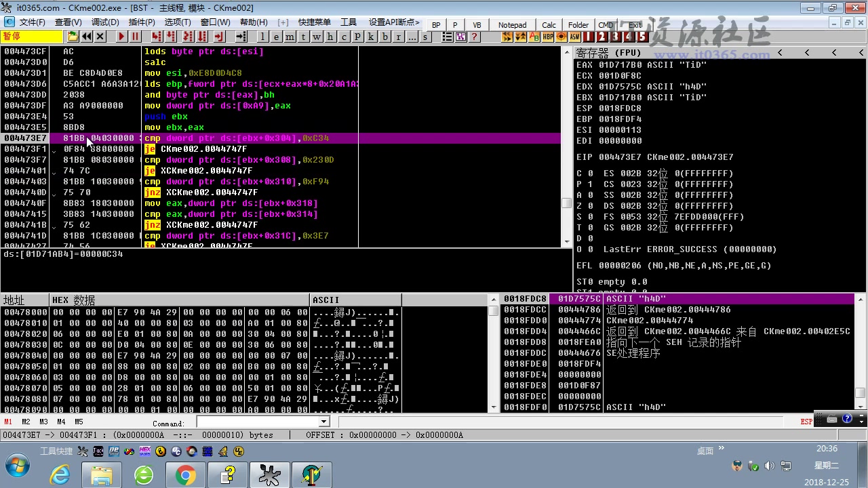Pause execution with the red pause icon

click(x=135, y=37)
